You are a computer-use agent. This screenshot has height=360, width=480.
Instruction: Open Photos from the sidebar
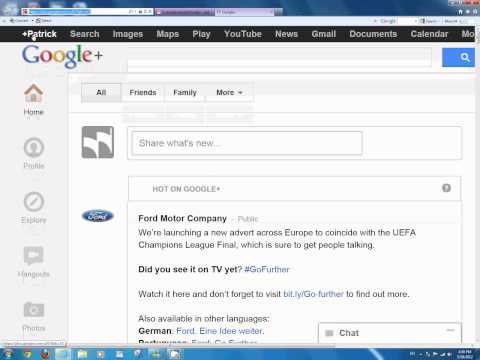coord(34,316)
